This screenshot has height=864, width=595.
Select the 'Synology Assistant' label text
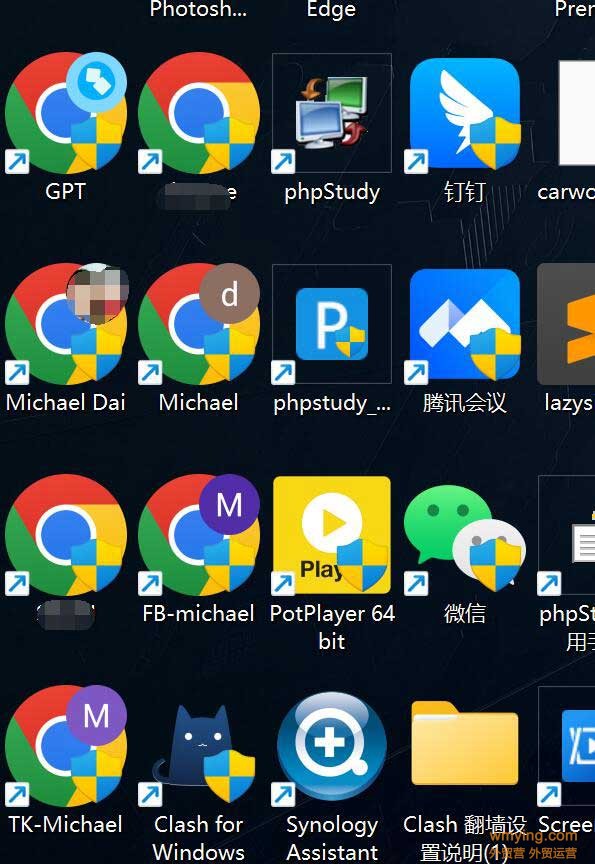tap(332, 838)
